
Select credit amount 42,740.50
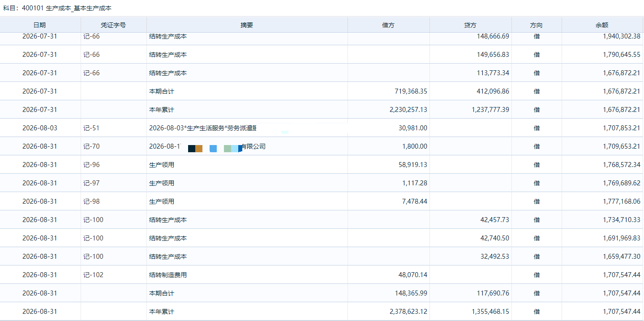(x=494, y=238)
